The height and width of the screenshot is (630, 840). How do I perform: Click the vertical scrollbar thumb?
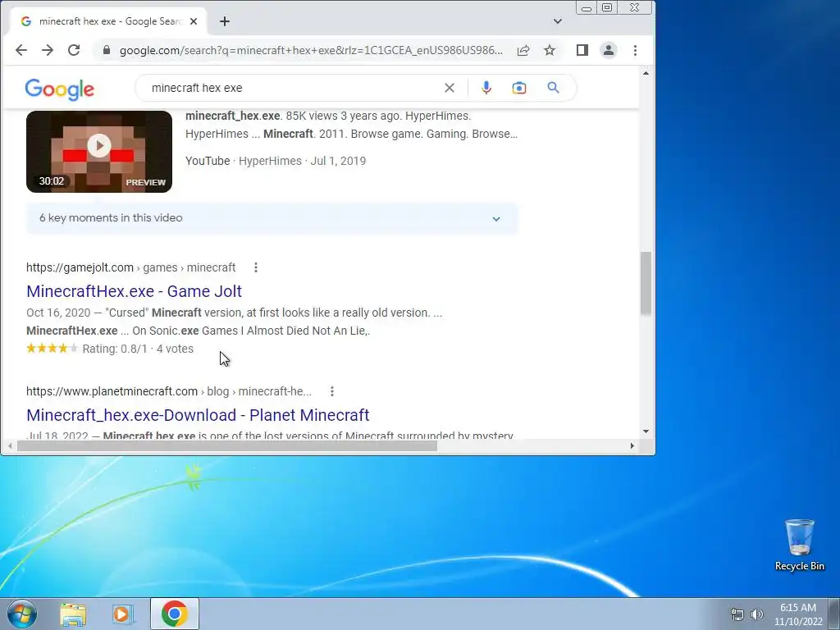point(646,283)
